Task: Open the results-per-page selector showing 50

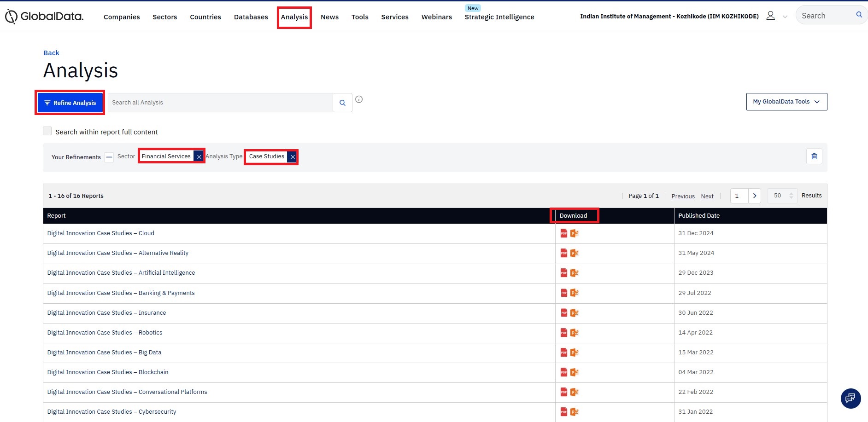Action: pos(782,196)
